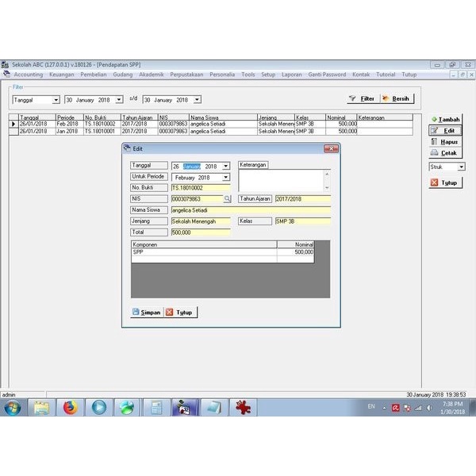Open Untuk Periode dropdown in Edit dialog

click(225, 177)
